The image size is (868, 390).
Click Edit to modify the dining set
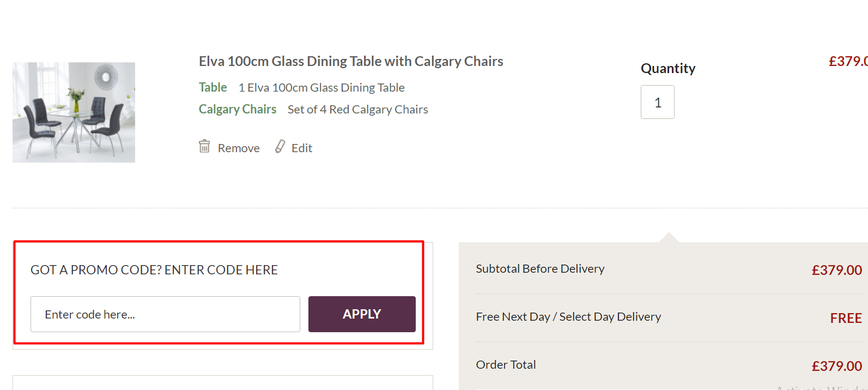click(301, 147)
